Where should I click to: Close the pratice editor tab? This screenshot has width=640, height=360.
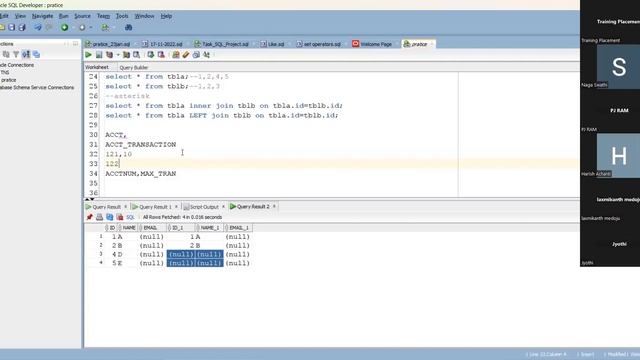[x=432, y=44]
